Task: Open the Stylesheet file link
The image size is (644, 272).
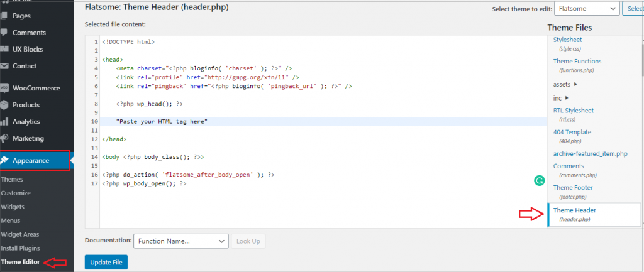Action: coord(567,40)
